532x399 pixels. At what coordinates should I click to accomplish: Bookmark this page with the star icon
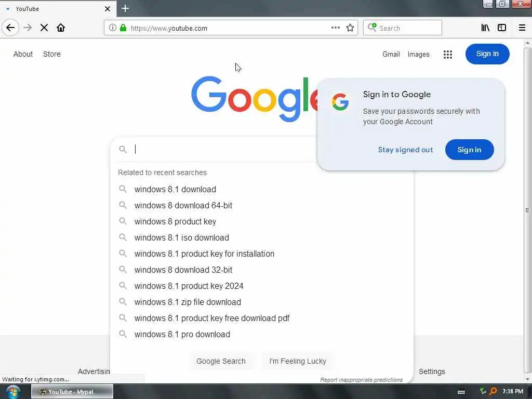coord(350,28)
